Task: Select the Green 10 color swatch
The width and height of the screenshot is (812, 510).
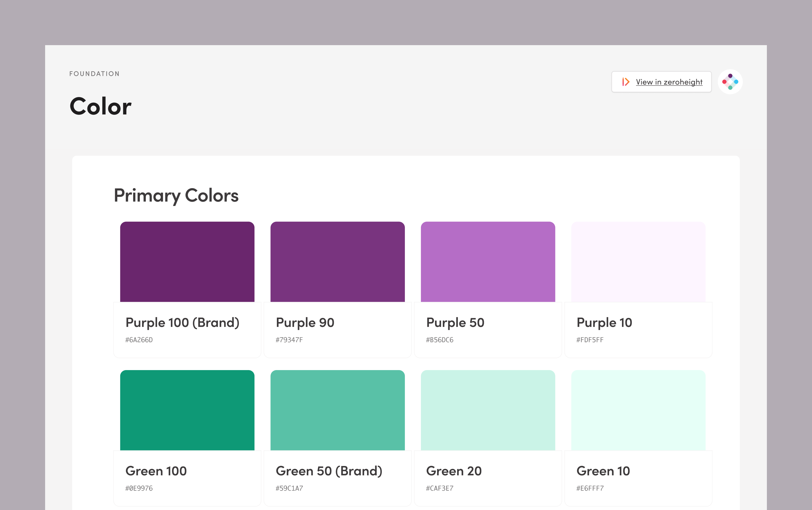Action: (638, 410)
